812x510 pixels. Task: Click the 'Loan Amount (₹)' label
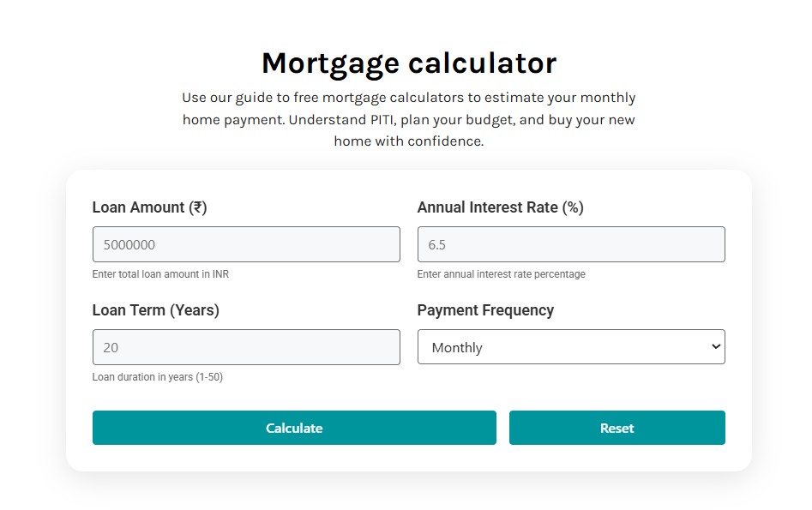click(149, 207)
